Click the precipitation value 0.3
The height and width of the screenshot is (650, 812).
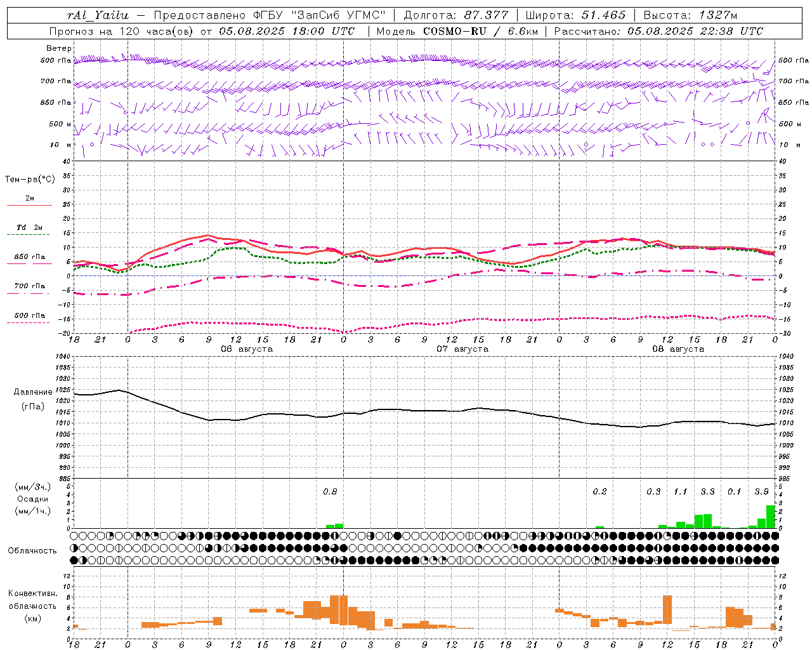click(x=653, y=491)
